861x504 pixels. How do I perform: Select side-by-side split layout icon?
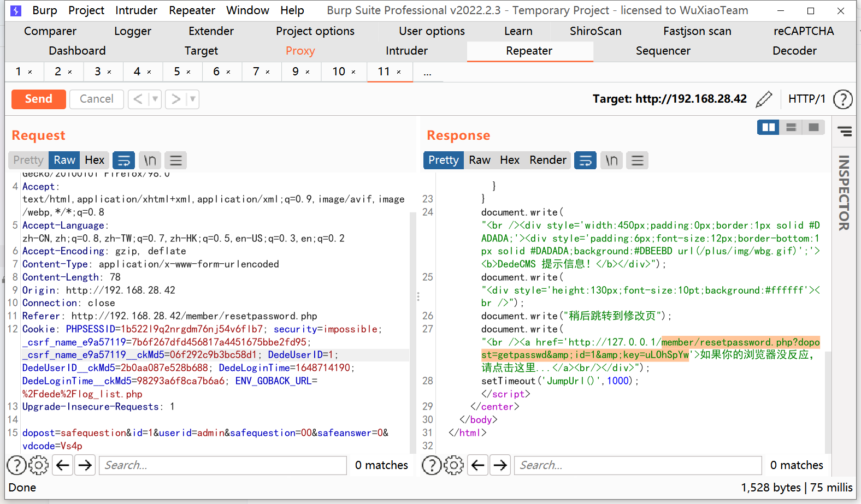point(768,127)
